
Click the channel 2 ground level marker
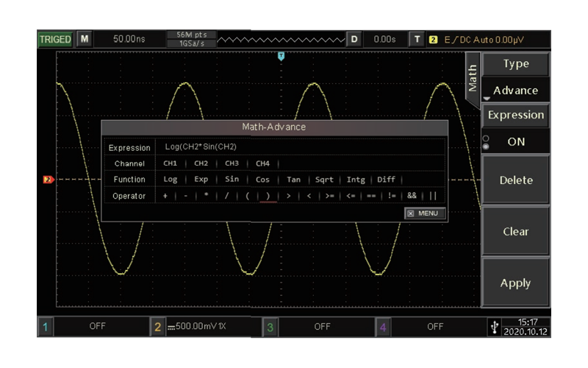49,180
